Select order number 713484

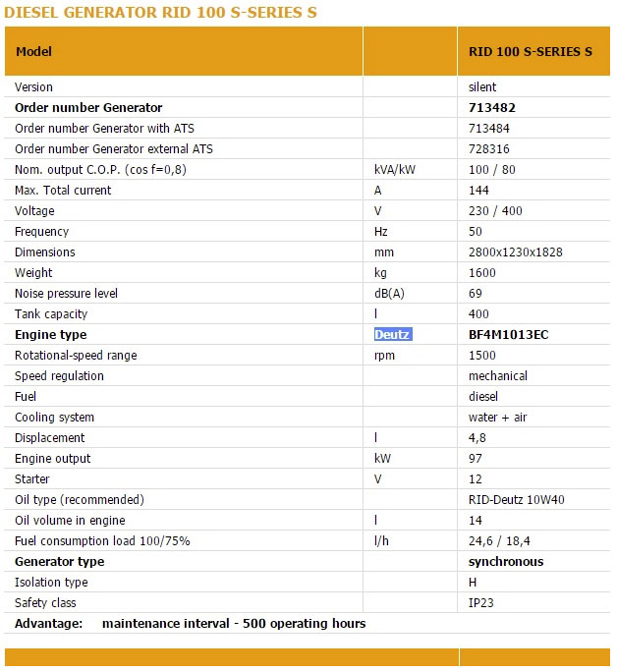pyautogui.click(x=489, y=128)
